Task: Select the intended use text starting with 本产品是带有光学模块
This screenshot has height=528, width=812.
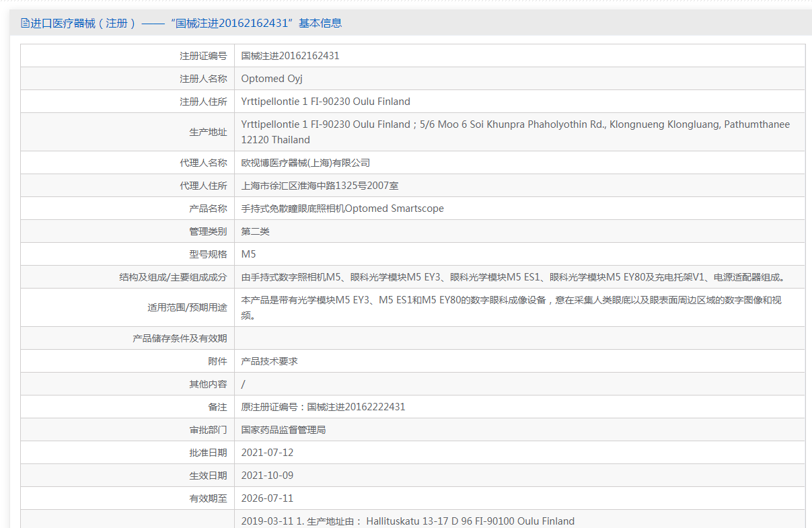Action: point(512,307)
